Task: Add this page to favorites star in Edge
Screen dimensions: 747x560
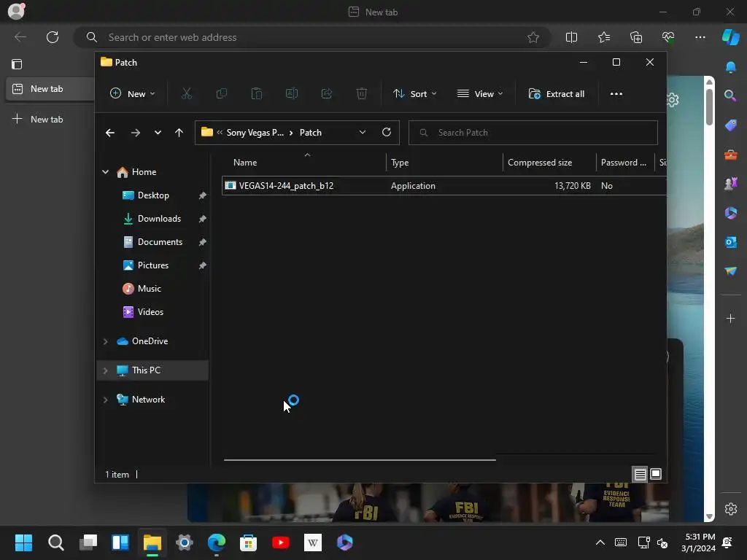Action: coord(533,37)
